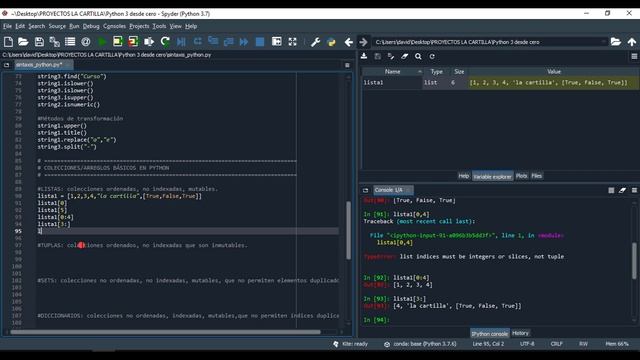This screenshot has width=640, height=360.
Task: Import data in Variable explorer
Action: click(364, 56)
